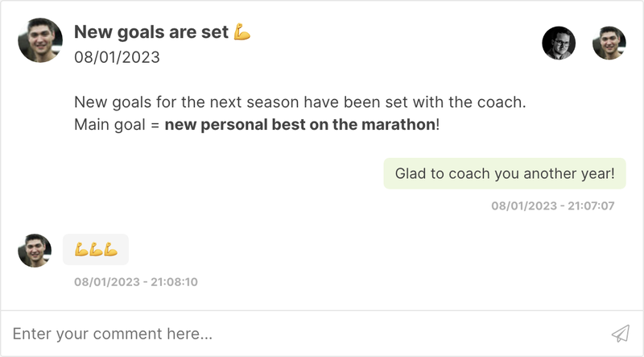
Task: Select the grey emoji reply bubble
Action: pos(96,249)
